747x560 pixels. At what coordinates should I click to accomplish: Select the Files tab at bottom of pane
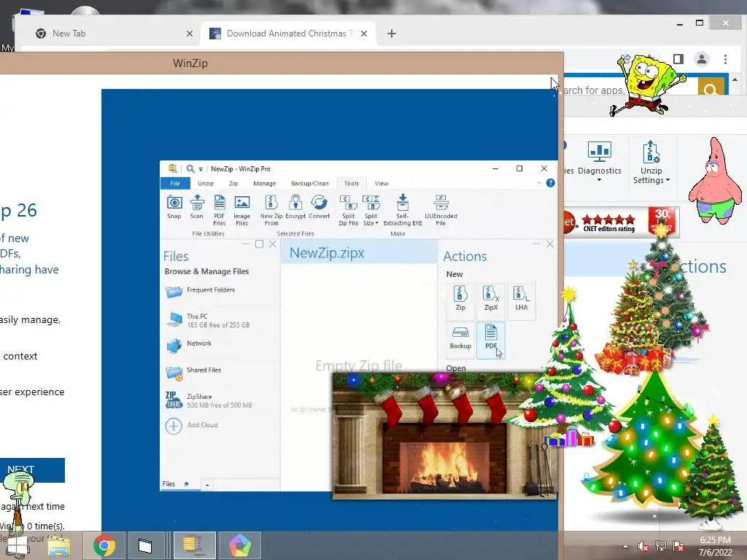pyautogui.click(x=169, y=484)
